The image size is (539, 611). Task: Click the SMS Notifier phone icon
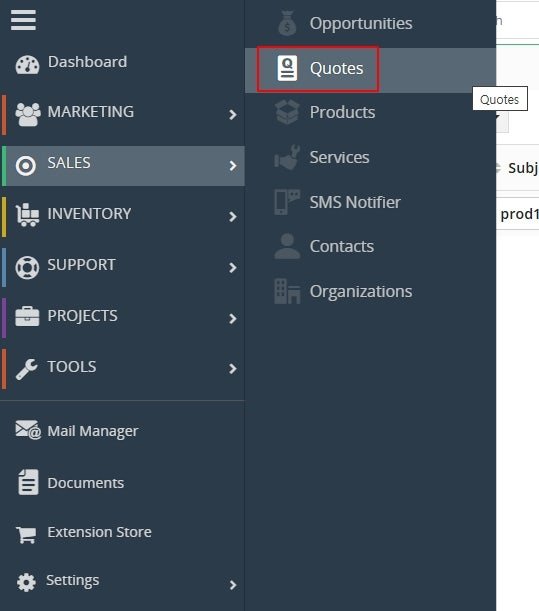tap(287, 202)
